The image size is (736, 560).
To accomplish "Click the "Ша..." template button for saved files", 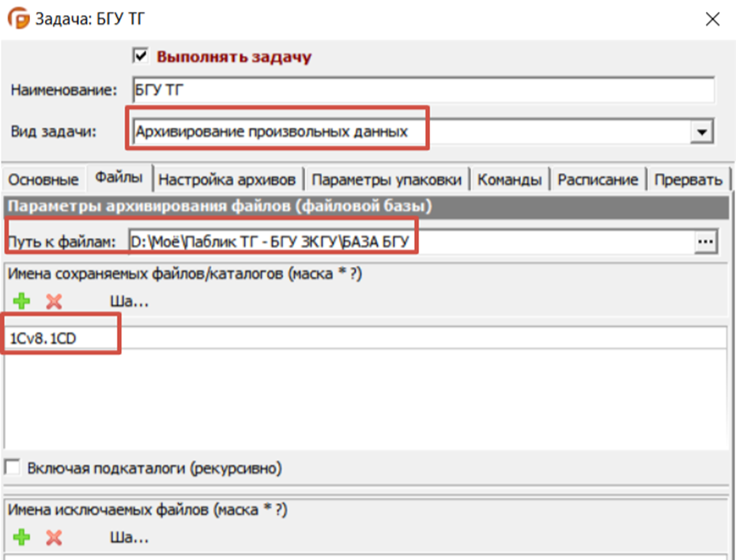I will pyautogui.click(x=129, y=301).
